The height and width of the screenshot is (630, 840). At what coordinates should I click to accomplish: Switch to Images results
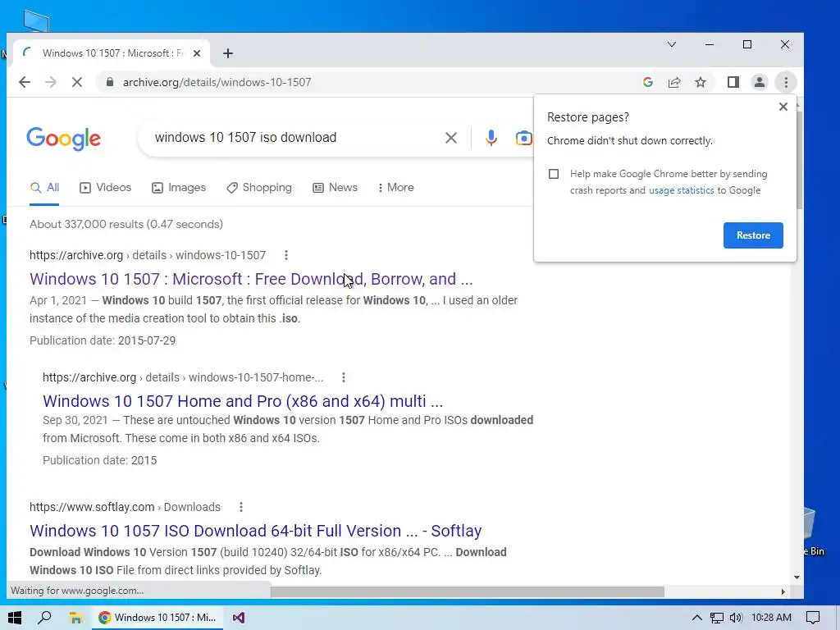coord(179,188)
